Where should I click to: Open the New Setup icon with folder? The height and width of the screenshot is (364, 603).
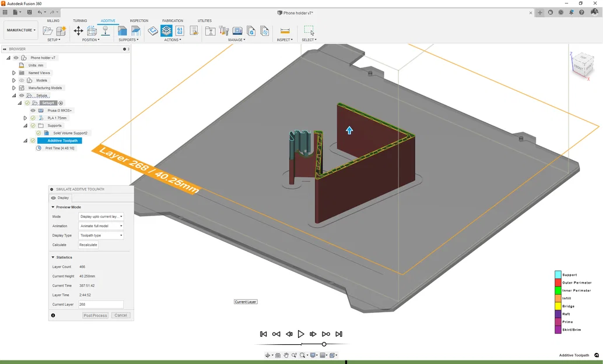pos(48,31)
